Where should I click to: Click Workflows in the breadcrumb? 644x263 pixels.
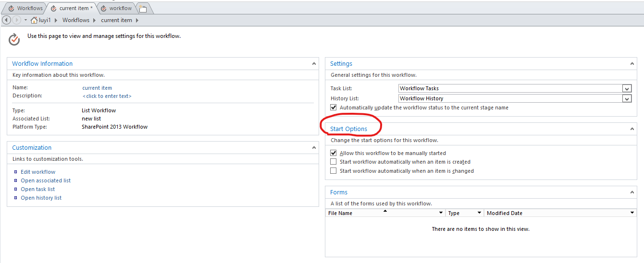76,20
